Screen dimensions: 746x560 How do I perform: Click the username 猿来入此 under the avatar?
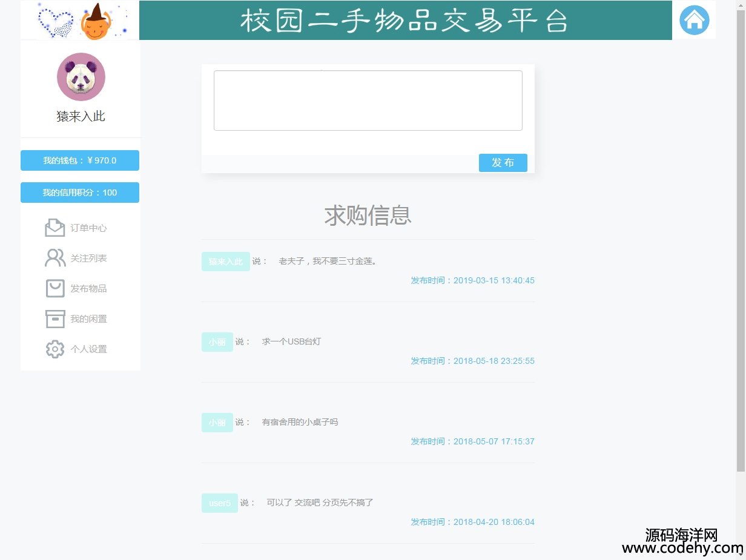81,116
